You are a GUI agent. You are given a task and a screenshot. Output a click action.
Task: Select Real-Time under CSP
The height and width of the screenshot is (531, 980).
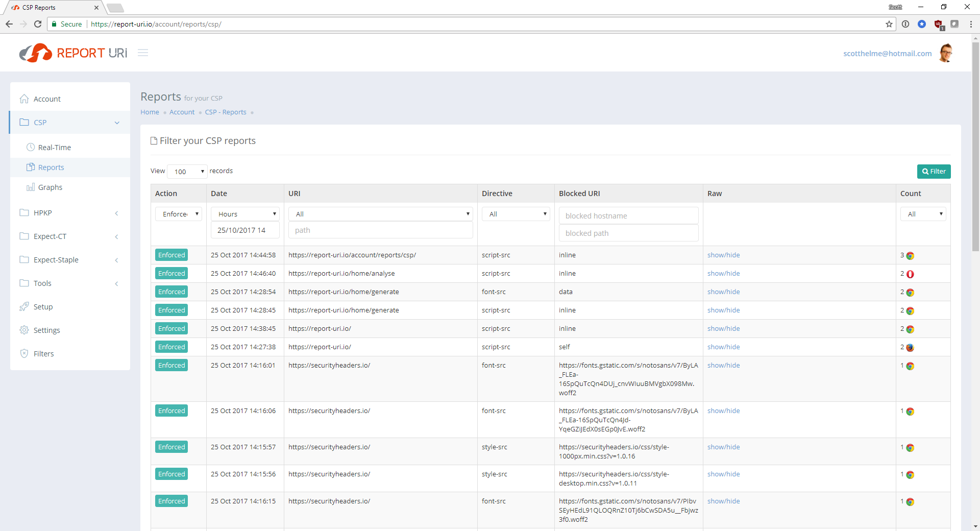pos(55,147)
